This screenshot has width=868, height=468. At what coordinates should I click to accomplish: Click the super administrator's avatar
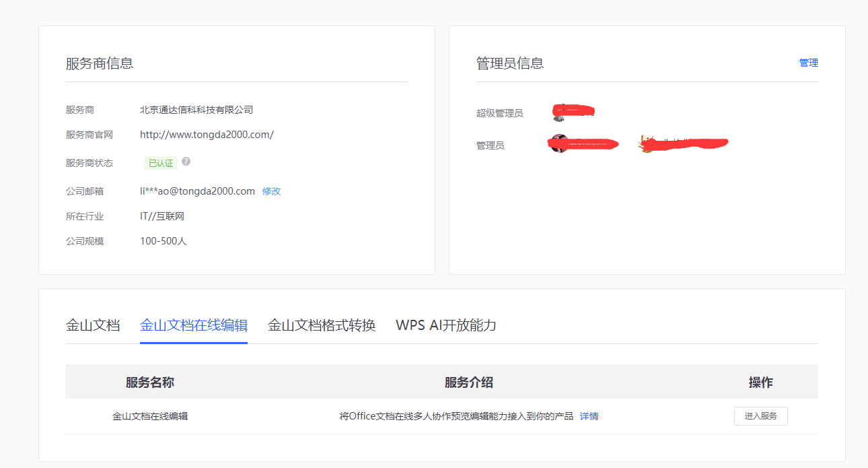(x=559, y=113)
